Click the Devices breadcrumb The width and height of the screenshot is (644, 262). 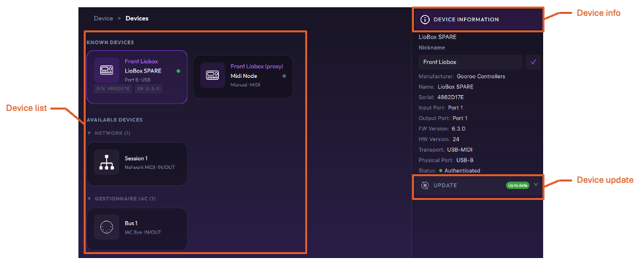[x=136, y=18]
